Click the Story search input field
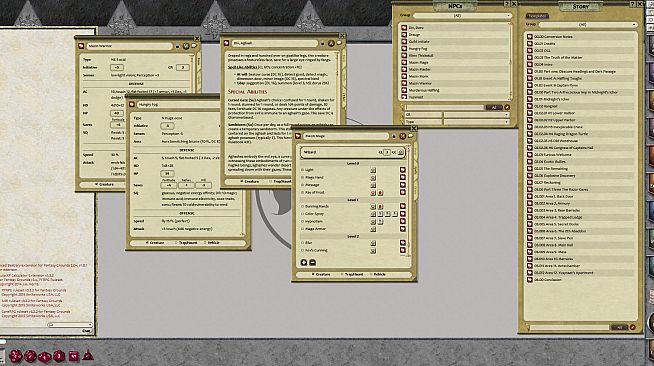The width and height of the screenshot is (654, 366). pyautogui.click(x=570, y=327)
